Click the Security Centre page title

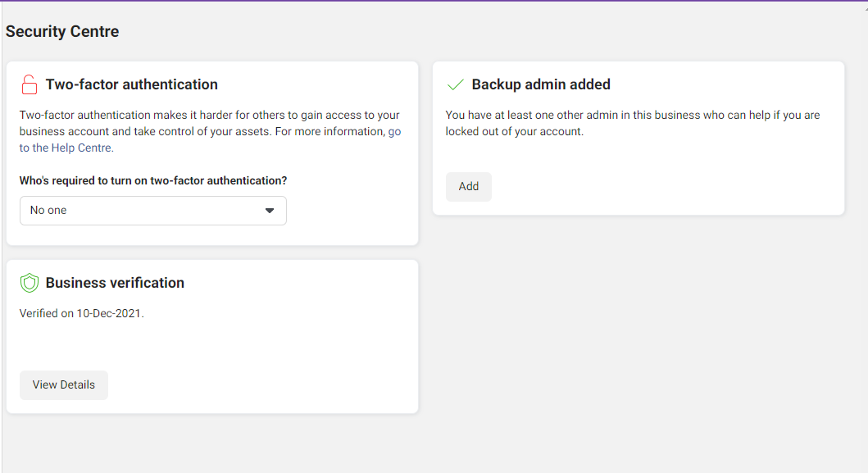pos(62,32)
